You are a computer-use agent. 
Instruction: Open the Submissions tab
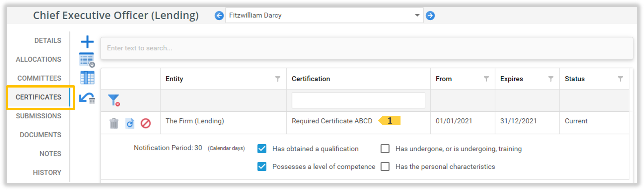[38, 116]
